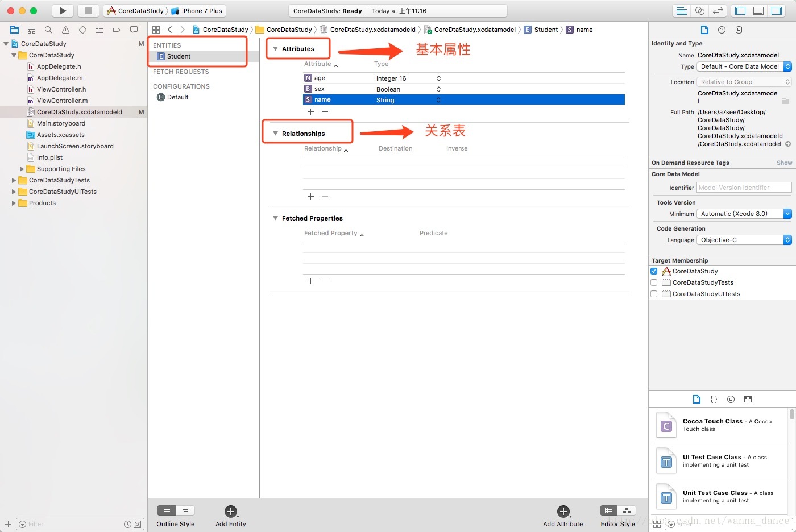Open the Code Snippet library tab
This screenshot has height=532, width=796.
tap(714, 399)
